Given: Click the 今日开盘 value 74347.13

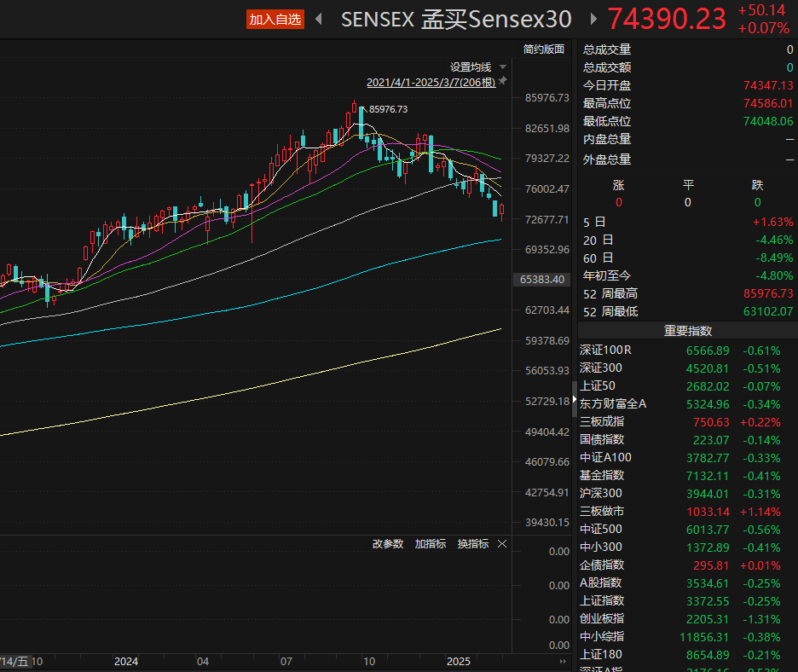Looking at the screenshot, I should tap(768, 85).
